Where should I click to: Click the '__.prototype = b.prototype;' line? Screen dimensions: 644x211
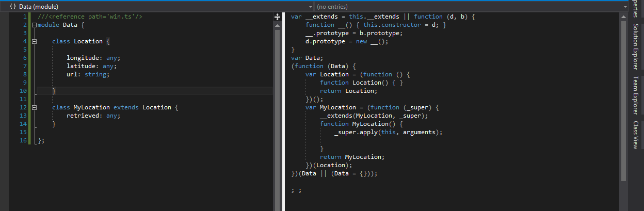coord(354,33)
